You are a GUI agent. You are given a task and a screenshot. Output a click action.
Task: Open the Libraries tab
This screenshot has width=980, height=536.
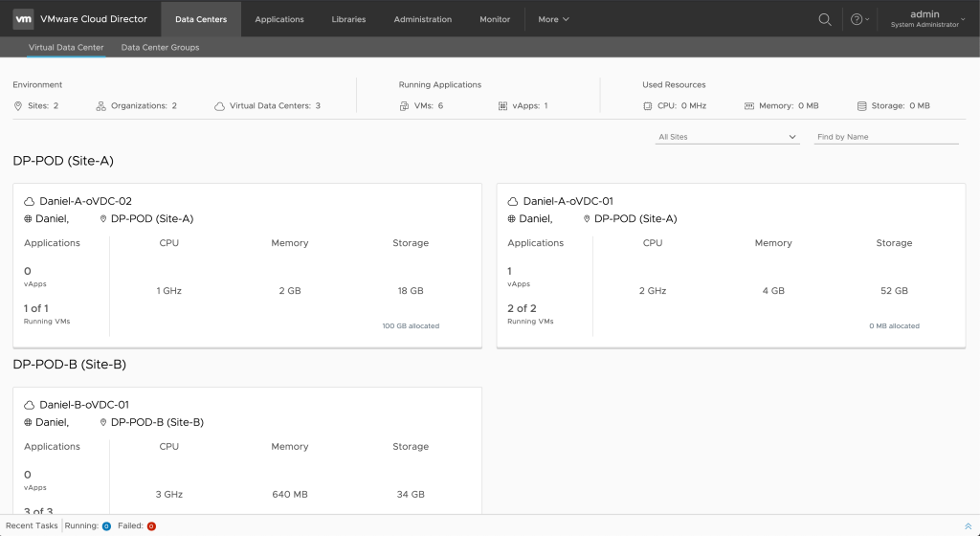click(x=348, y=19)
